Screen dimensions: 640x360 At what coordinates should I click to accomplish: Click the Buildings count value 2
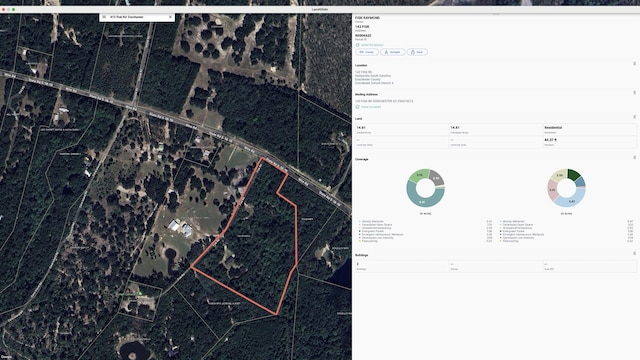(x=358, y=264)
